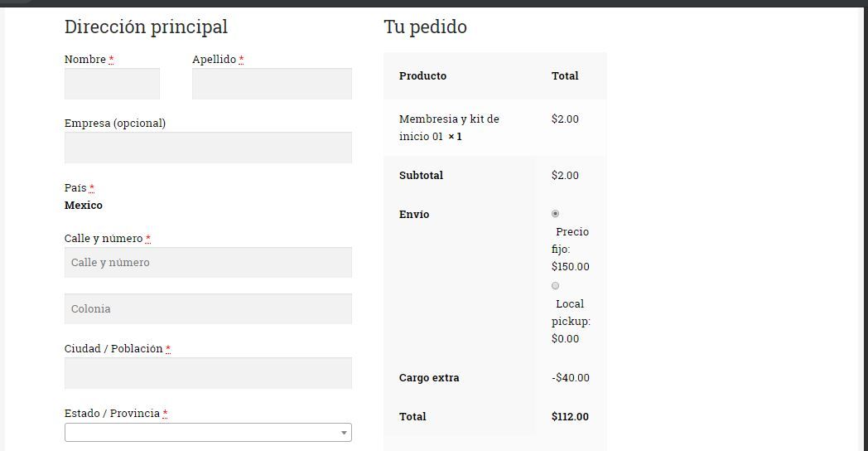Click the required asterisk next to Nombre

pos(111,60)
